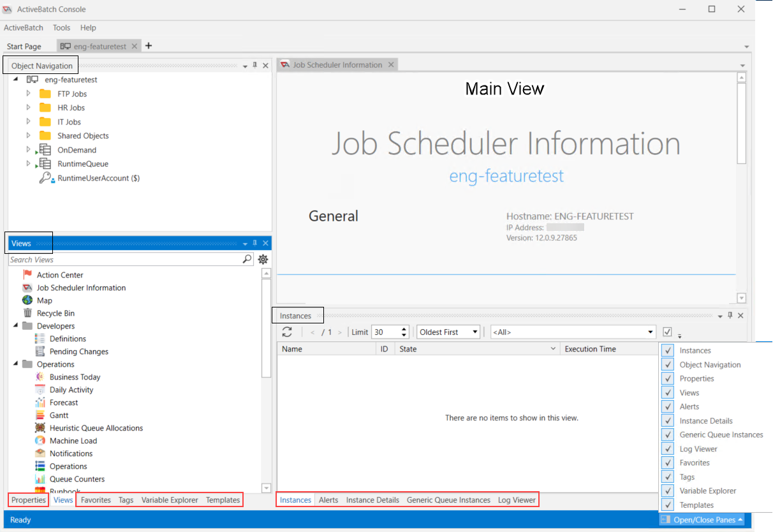This screenshot has width=773, height=532.
Task: Collapse the eng-featuretest root node
Action: [x=15, y=80]
